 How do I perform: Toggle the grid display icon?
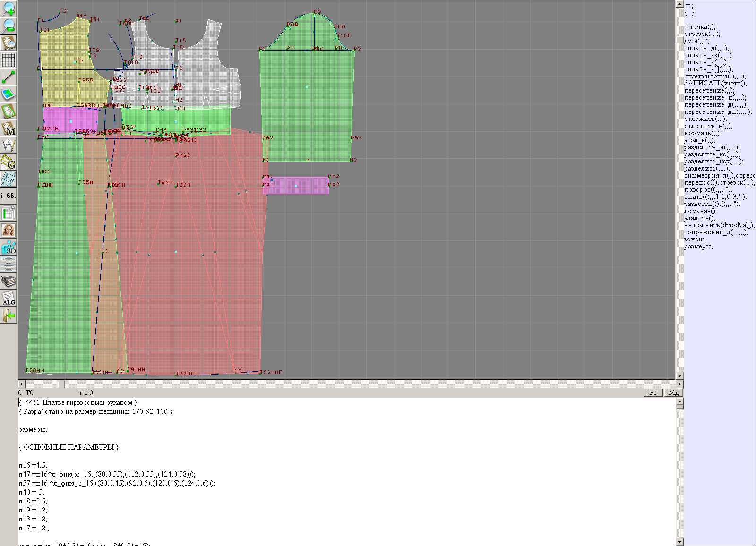tap(9, 60)
